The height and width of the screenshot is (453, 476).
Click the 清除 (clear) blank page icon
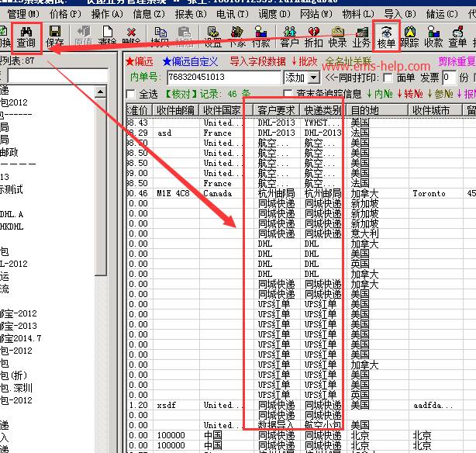[107, 37]
